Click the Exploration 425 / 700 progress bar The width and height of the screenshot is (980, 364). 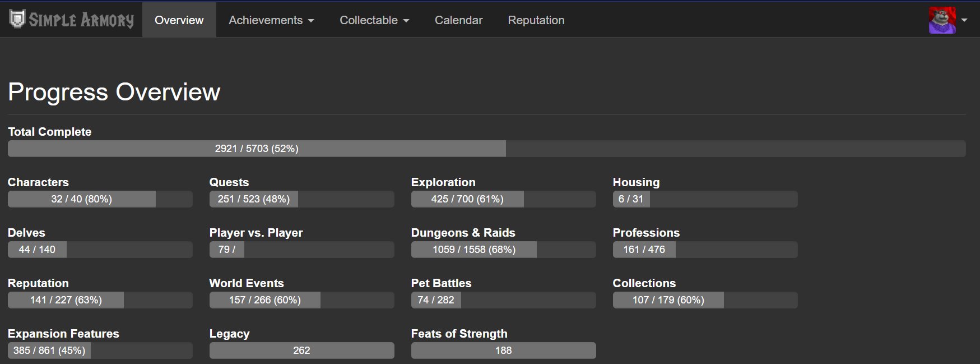point(504,199)
